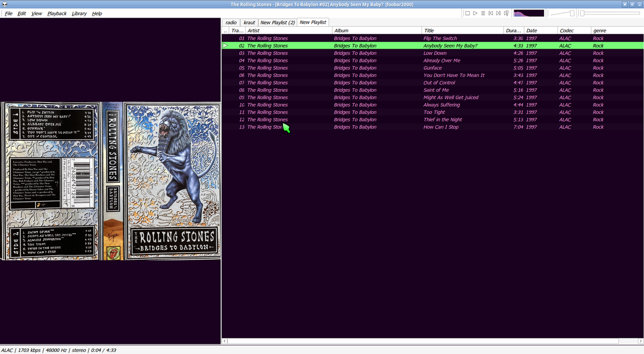
Task: Click duration 7:04 in the list
Action: (x=518, y=127)
